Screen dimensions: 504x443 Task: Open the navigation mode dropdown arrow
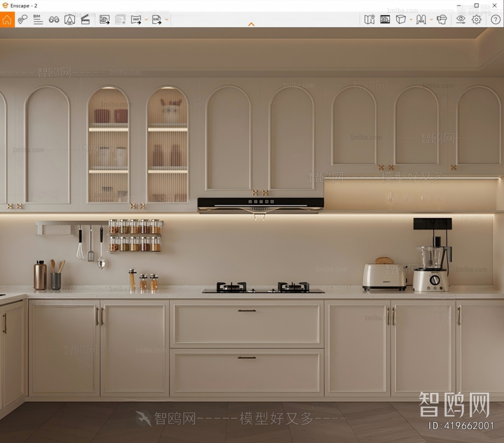coord(431,20)
